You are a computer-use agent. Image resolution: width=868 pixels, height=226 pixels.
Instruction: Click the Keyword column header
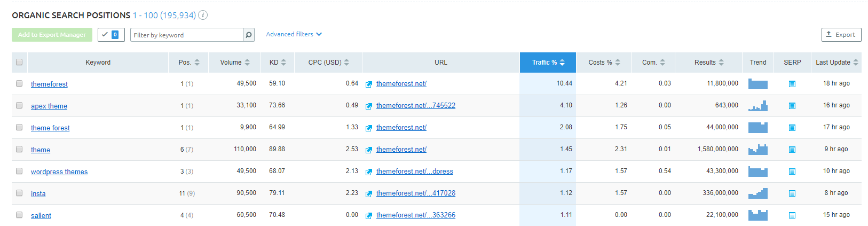coord(98,63)
